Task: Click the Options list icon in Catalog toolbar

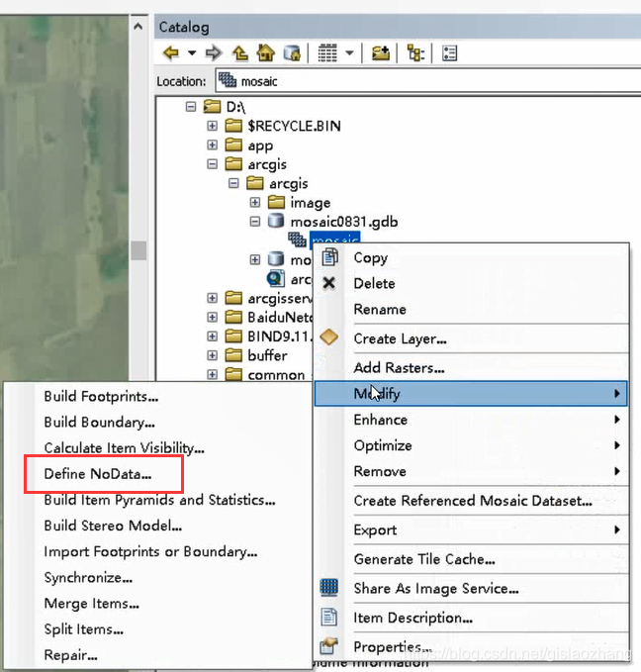Action: (449, 53)
